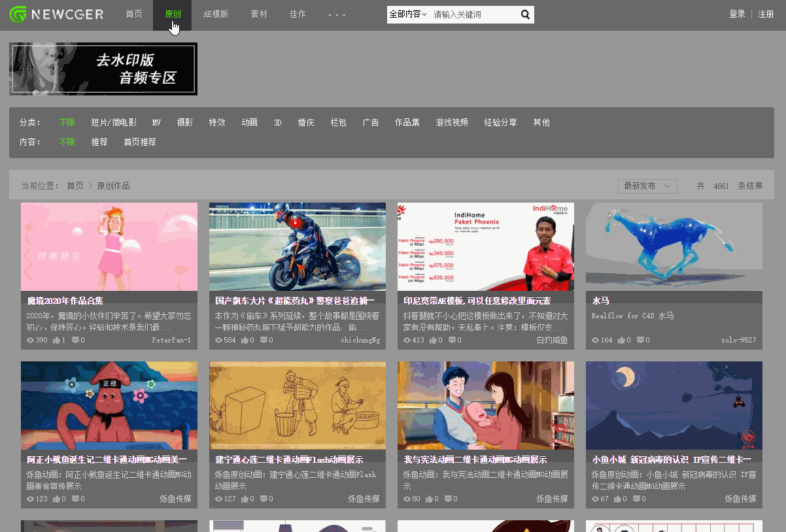The height and width of the screenshot is (532, 786).
Task: Select 首页推荐 content filter
Action: click(x=140, y=142)
